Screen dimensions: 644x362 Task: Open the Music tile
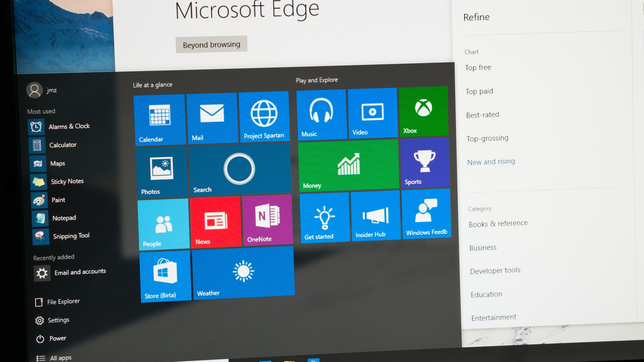[x=321, y=115]
